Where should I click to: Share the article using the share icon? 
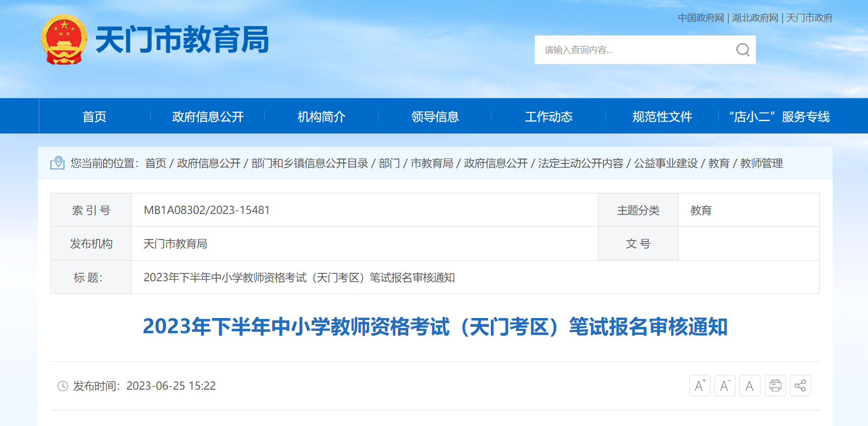click(800, 385)
